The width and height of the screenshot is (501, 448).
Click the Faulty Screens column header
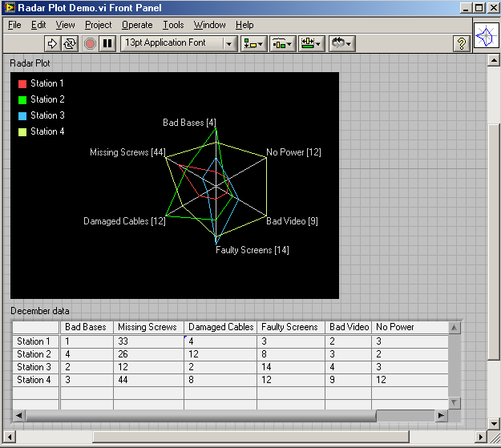point(291,327)
